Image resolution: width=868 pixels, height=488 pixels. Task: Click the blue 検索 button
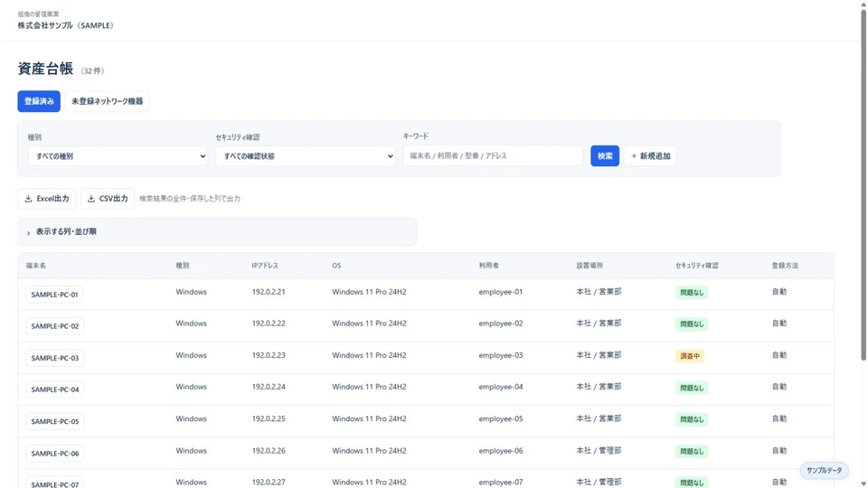605,156
